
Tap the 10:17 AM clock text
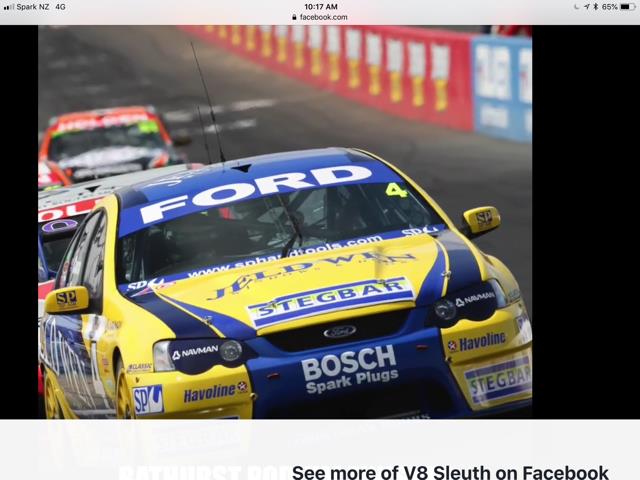[321, 7]
